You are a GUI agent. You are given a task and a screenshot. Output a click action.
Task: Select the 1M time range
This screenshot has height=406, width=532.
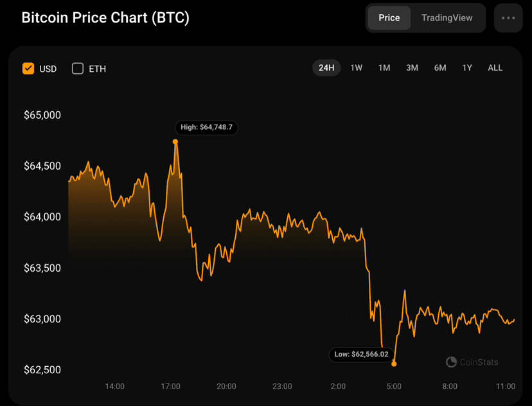click(x=384, y=68)
